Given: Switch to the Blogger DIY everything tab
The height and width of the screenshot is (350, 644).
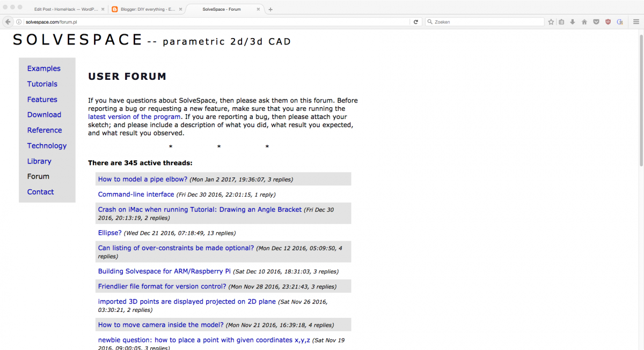Looking at the screenshot, I should tap(146, 9).
